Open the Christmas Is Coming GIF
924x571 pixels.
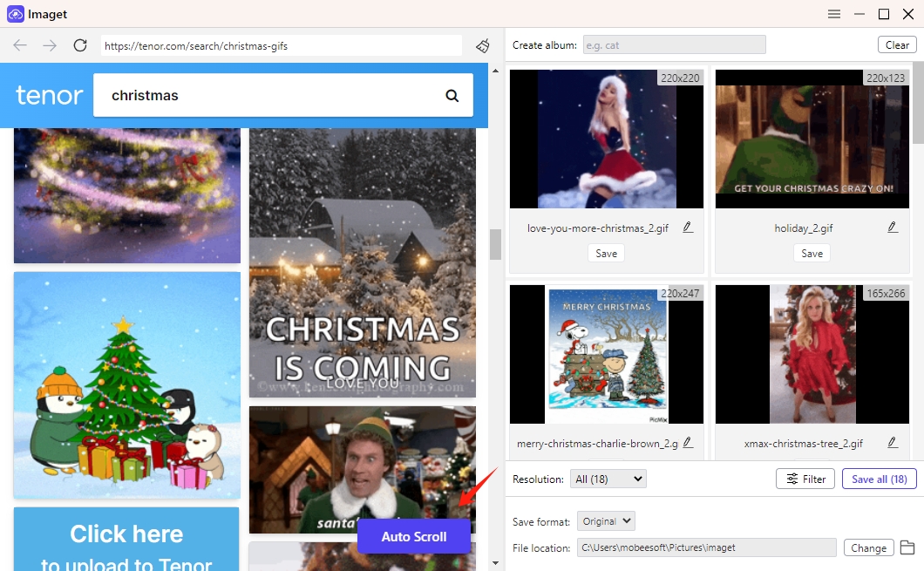click(363, 262)
